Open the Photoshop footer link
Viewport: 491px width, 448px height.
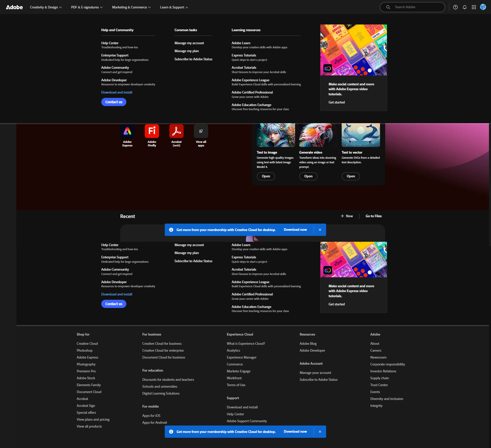click(85, 351)
